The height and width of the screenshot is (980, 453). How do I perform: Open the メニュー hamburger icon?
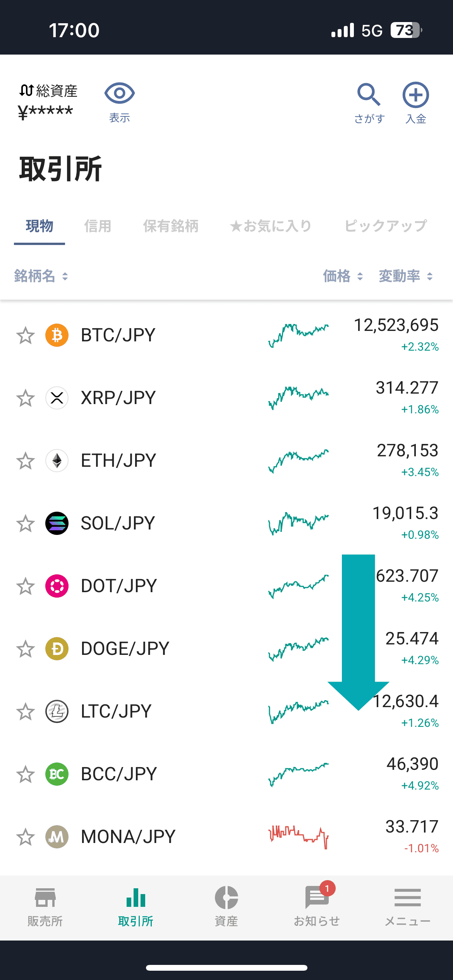tap(408, 898)
